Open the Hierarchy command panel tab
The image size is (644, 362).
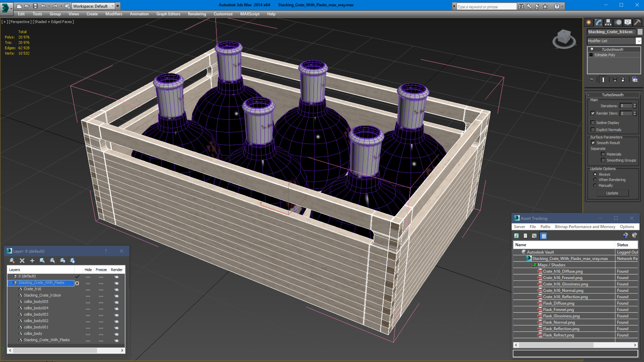608,23
